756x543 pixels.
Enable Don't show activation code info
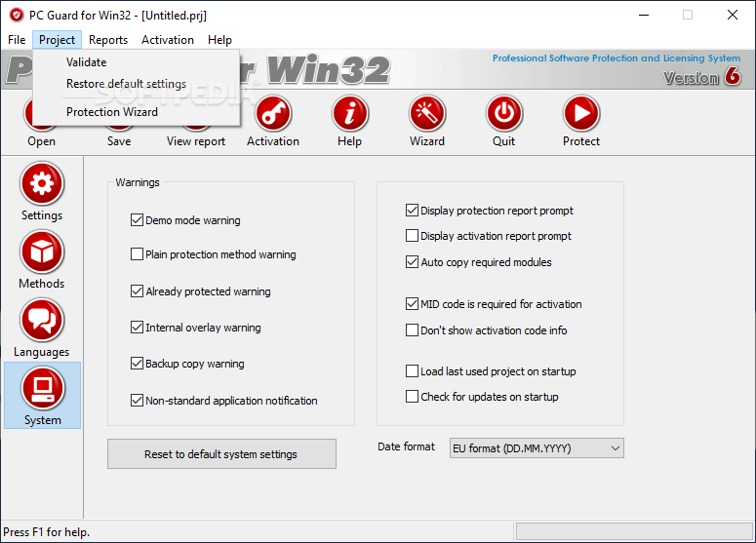[x=412, y=330]
